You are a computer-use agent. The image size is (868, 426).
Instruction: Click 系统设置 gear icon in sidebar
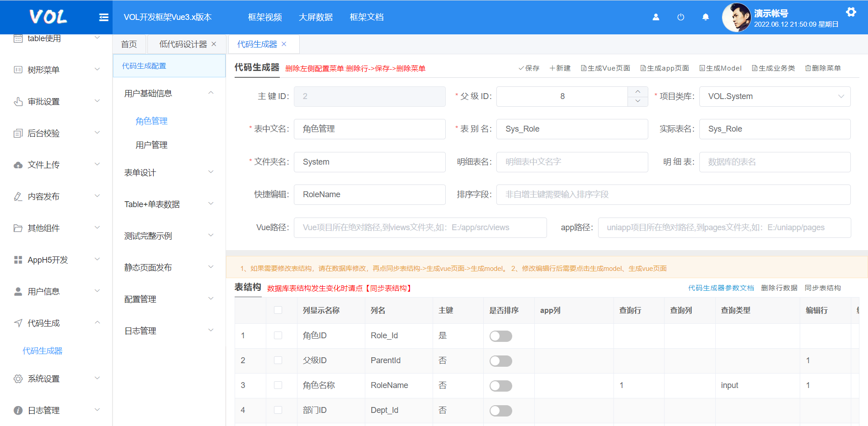pos(18,379)
